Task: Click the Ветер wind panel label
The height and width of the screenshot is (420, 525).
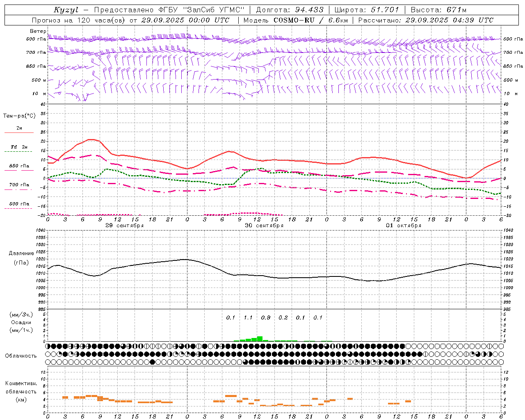Action: tap(38, 31)
